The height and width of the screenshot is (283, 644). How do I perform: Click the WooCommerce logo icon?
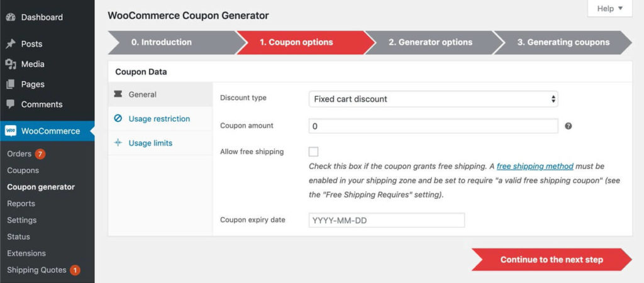click(11, 131)
